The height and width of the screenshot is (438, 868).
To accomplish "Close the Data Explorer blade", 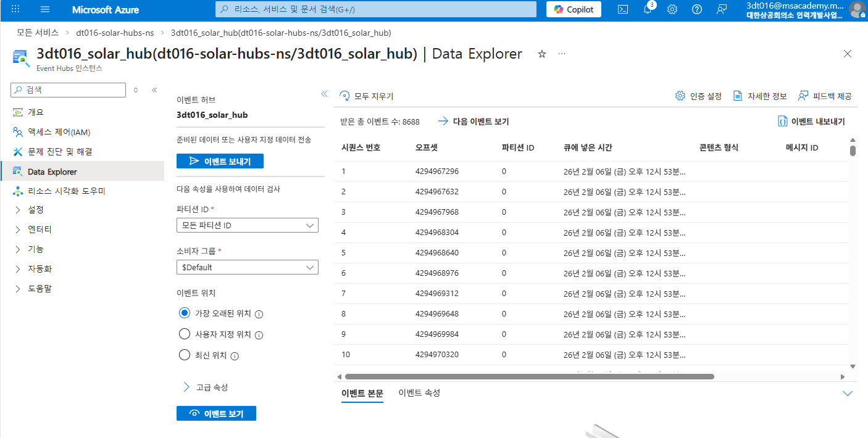I will pos(848,54).
